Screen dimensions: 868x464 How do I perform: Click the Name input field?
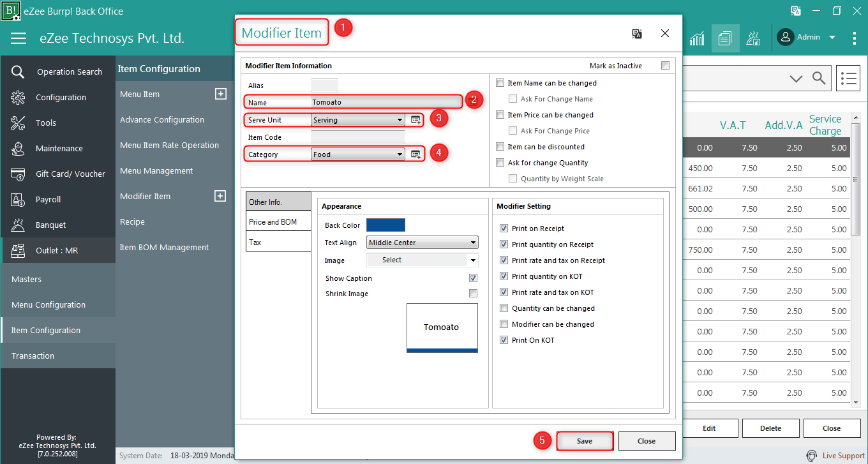(x=386, y=102)
